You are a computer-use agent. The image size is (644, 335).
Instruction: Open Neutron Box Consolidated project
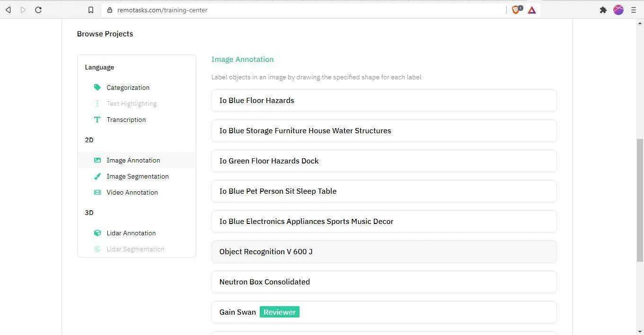(x=384, y=282)
